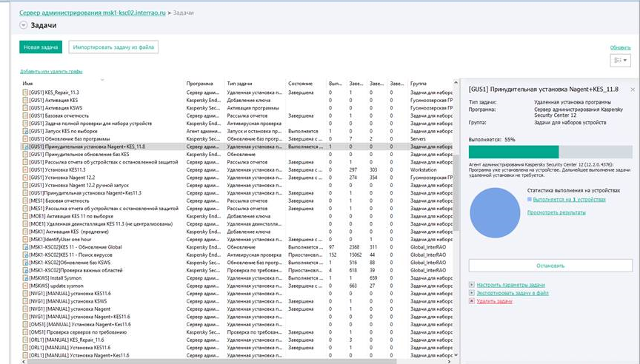The image size is (640, 364).
Task: Click the blue legend square for running devices
Action: (x=530, y=199)
